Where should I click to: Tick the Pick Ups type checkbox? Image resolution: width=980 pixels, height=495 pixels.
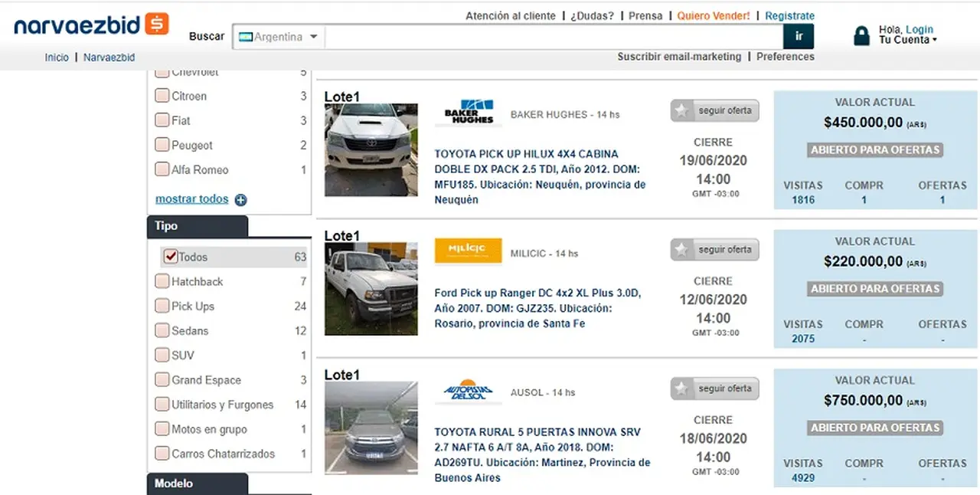[162, 306]
